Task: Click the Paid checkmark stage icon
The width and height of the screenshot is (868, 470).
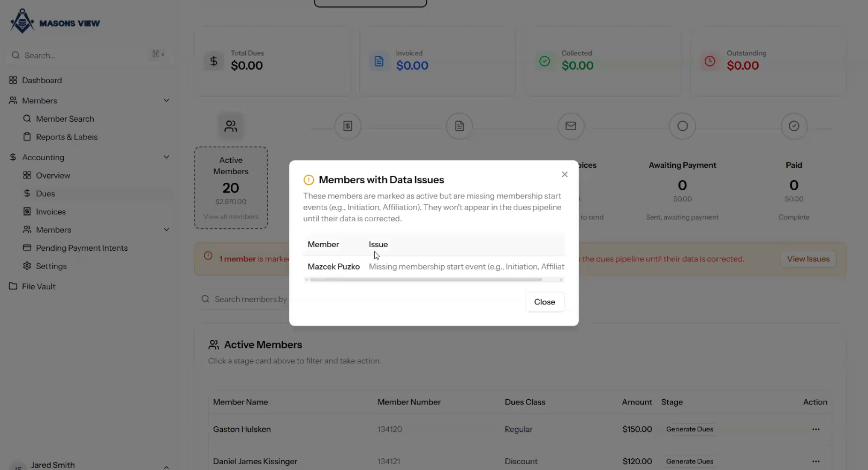Action: pos(794,126)
